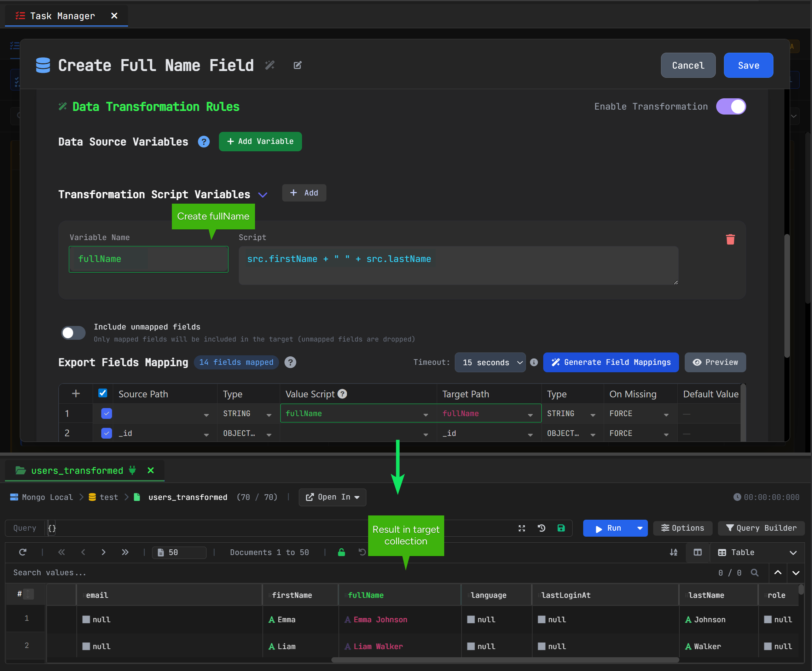The height and width of the screenshot is (671, 812).
Task: Click the fullName Variable Name field
Action: pyautogui.click(x=149, y=259)
